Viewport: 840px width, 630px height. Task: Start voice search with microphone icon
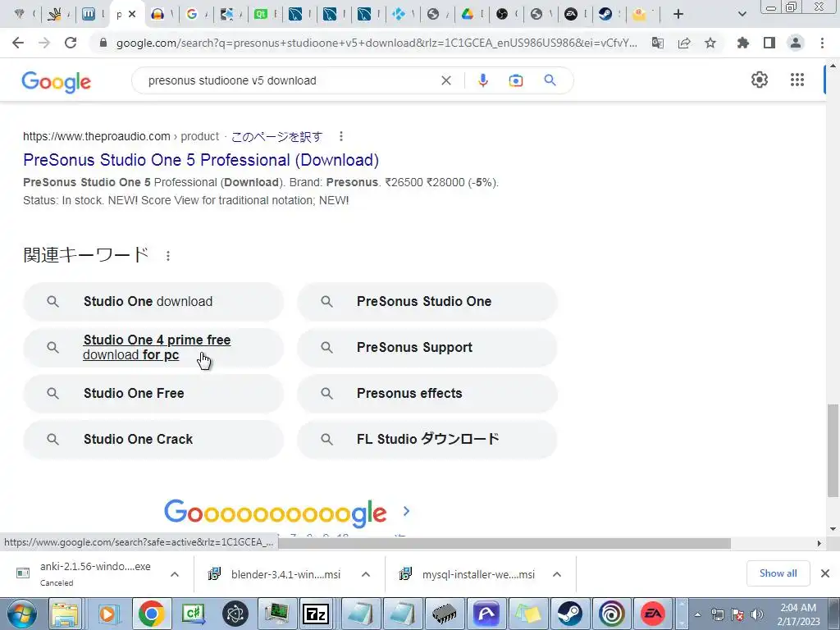pyautogui.click(x=482, y=80)
